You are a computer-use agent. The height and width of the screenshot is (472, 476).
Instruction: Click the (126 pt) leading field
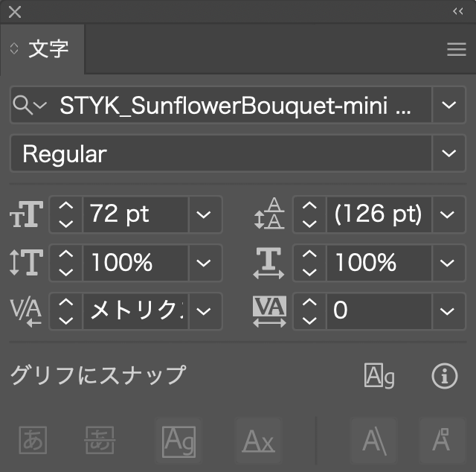379,214
